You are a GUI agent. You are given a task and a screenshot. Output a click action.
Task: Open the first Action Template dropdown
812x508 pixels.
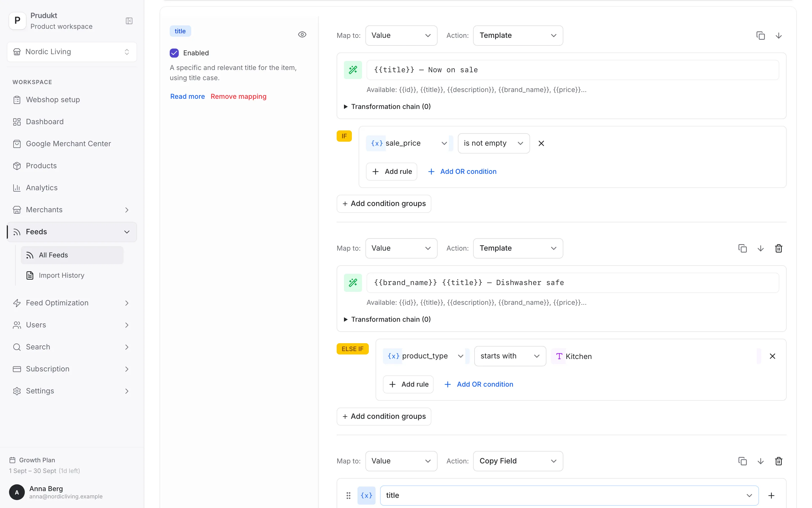[x=518, y=36]
